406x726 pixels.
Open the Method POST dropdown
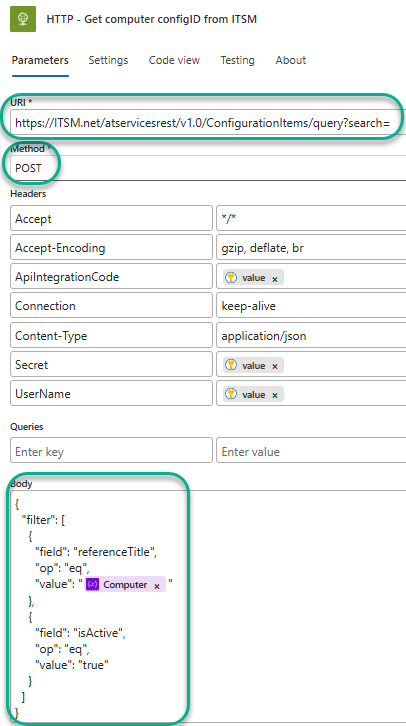pyautogui.click(x=207, y=168)
